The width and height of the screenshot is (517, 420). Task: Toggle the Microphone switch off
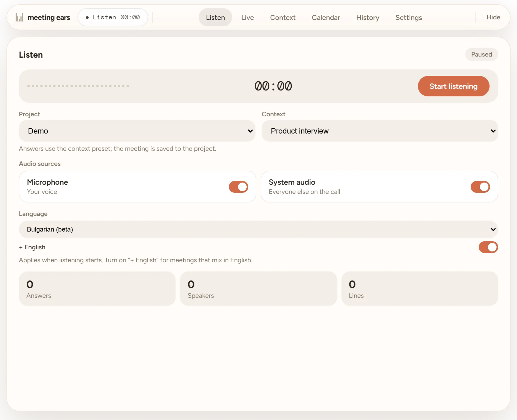click(238, 187)
